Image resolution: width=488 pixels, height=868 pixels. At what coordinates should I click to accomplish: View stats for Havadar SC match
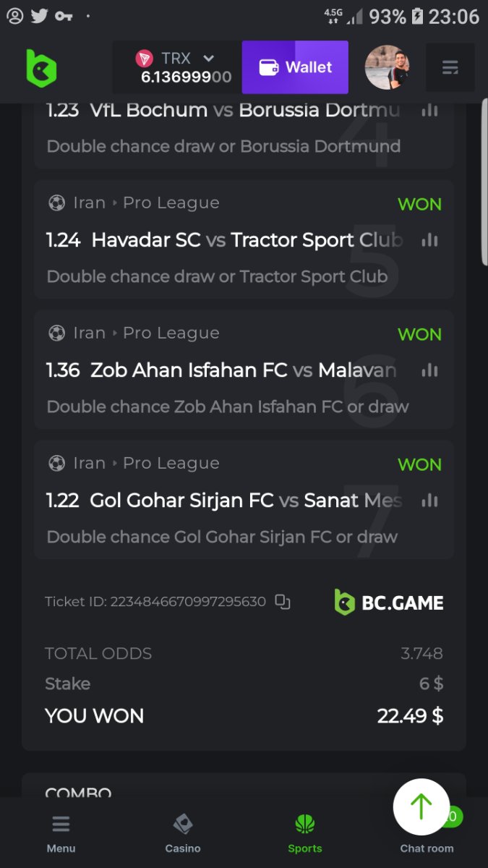point(429,240)
